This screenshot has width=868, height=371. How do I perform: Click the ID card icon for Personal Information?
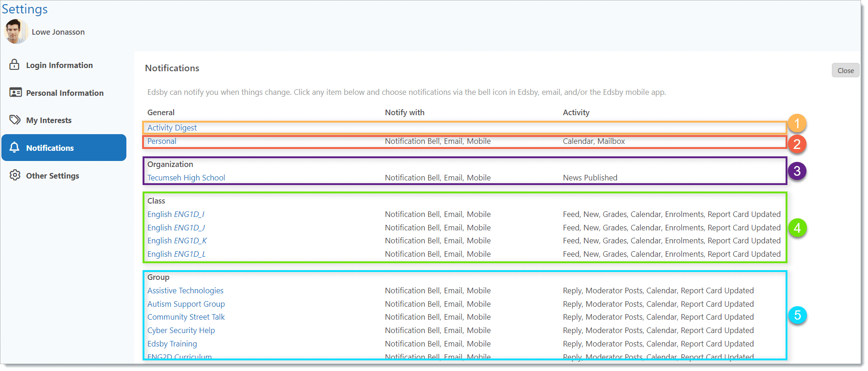(15, 93)
